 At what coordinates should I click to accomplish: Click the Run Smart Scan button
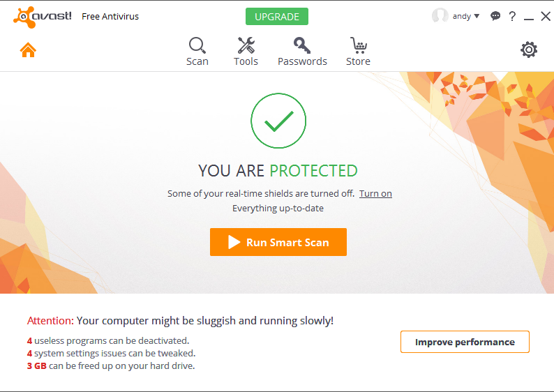[x=278, y=242]
